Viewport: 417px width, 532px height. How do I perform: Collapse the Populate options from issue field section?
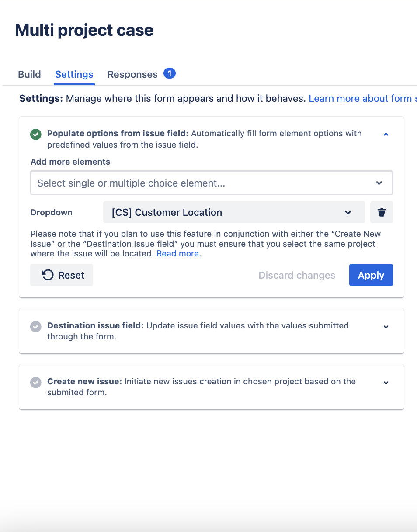pyautogui.click(x=386, y=135)
